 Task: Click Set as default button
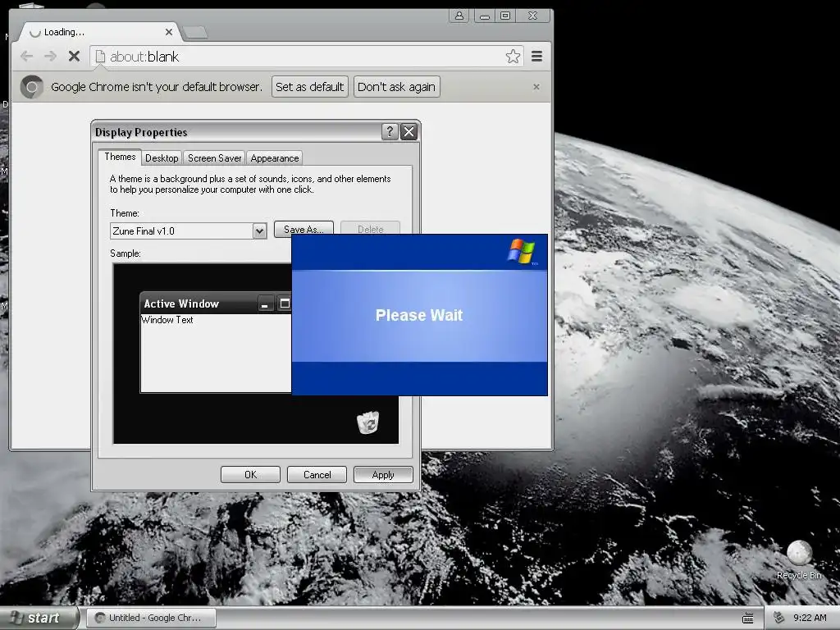(309, 87)
